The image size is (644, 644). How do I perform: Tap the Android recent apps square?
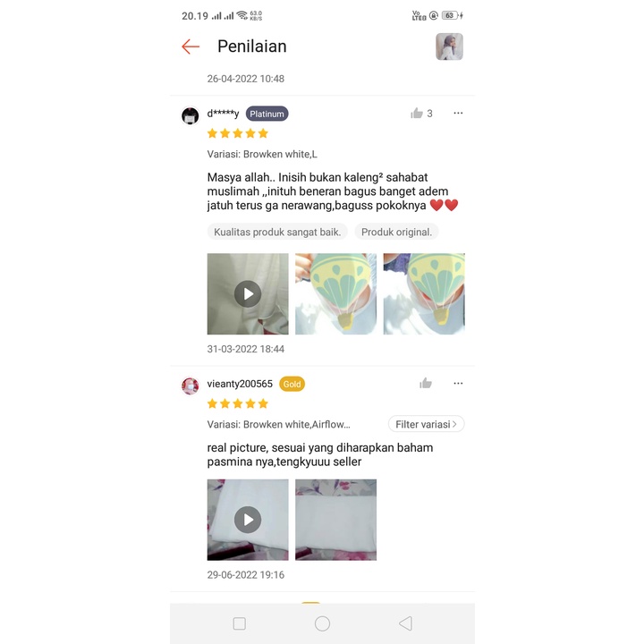(x=240, y=623)
